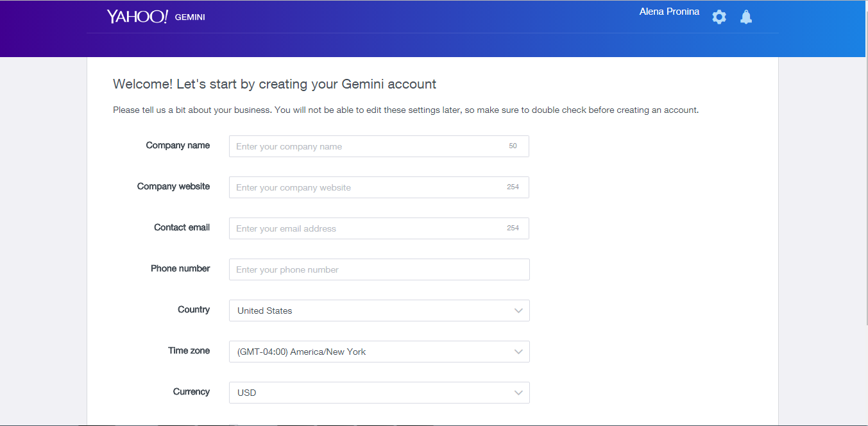Select the Company name input field
This screenshot has height=426, width=868.
pyautogui.click(x=379, y=146)
